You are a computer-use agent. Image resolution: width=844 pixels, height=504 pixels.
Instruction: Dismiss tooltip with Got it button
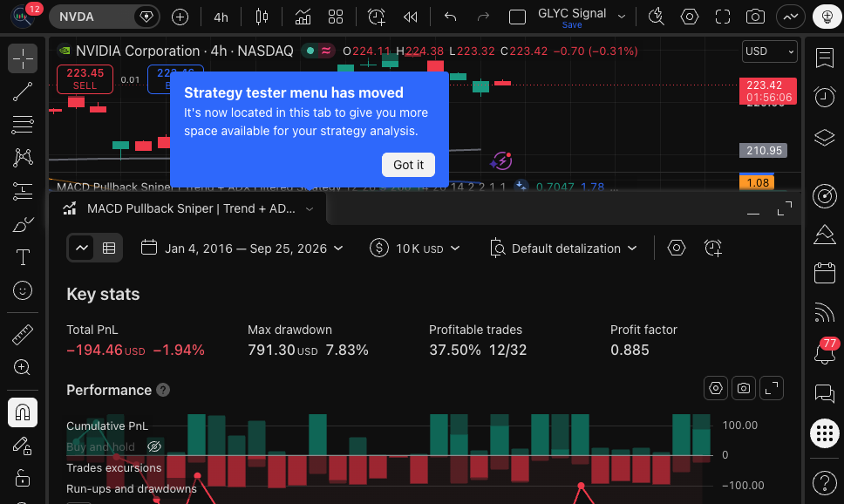pos(409,165)
